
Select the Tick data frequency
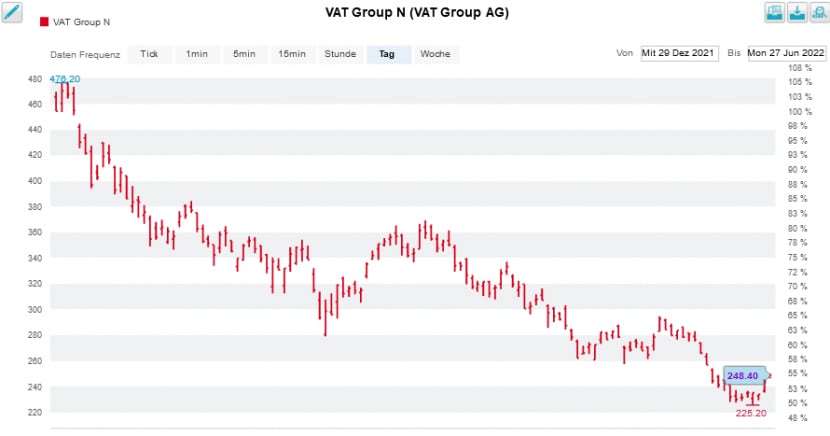click(x=149, y=54)
